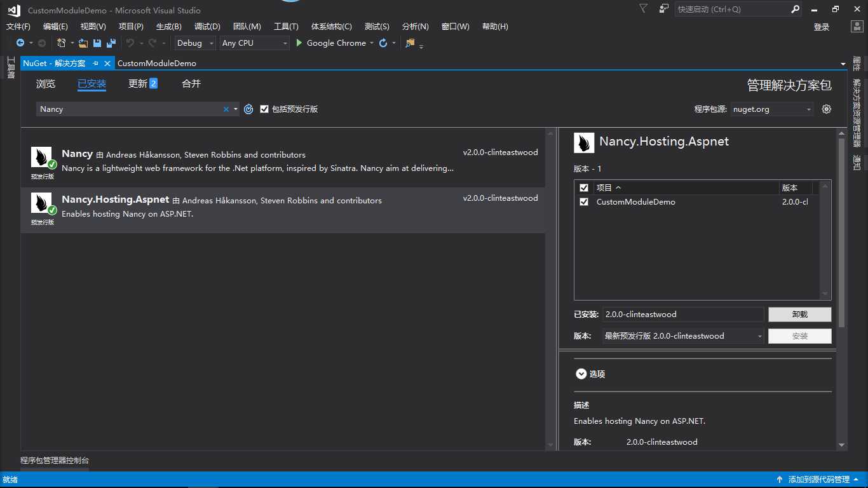Viewport: 868px width, 488px height.
Task: Click the Save floppy disk icon
Action: tap(97, 43)
